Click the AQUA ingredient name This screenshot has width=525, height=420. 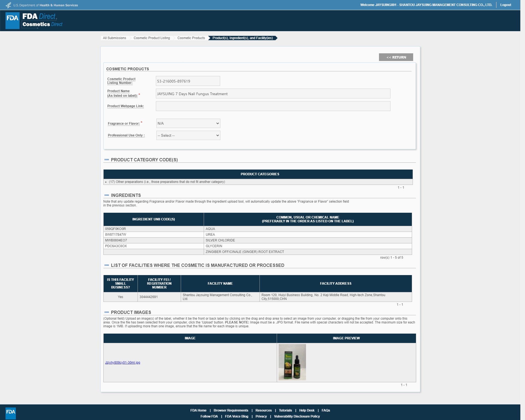pos(210,229)
